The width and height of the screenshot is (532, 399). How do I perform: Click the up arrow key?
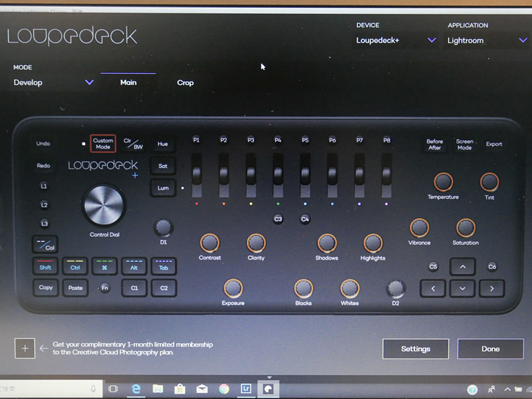tap(462, 267)
